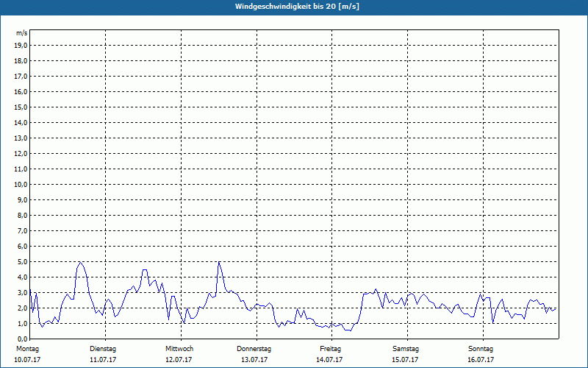The width and height of the screenshot is (588, 368).
Task: Click the 'Donnerstag' day label
Action: tap(254, 349)
